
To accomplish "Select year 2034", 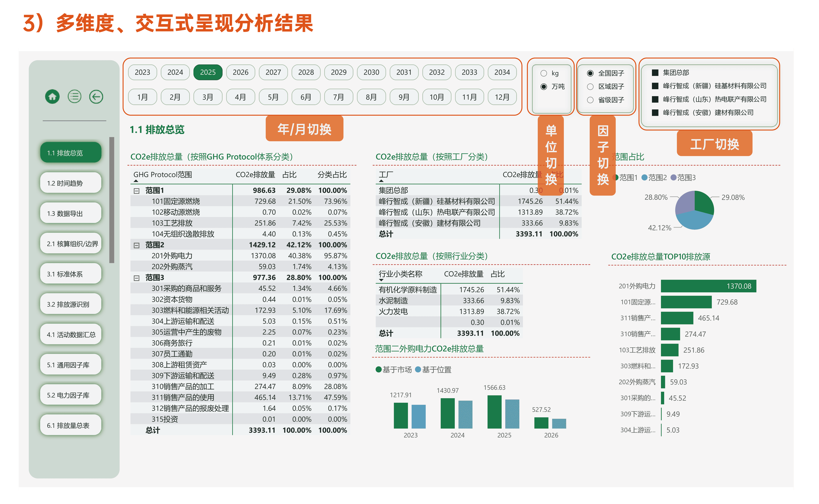I will [502, 72].
